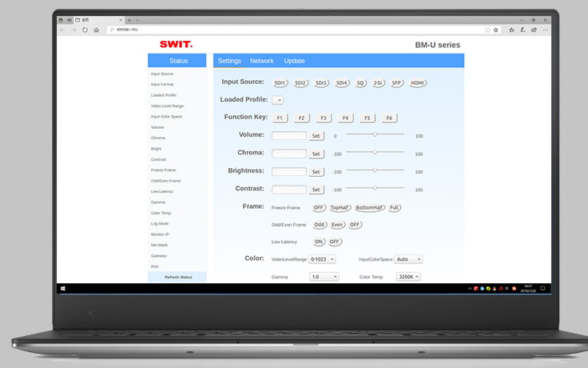Set Freeze Frame to Full
The image size is (588, 368).
click(x=395, y=208)
